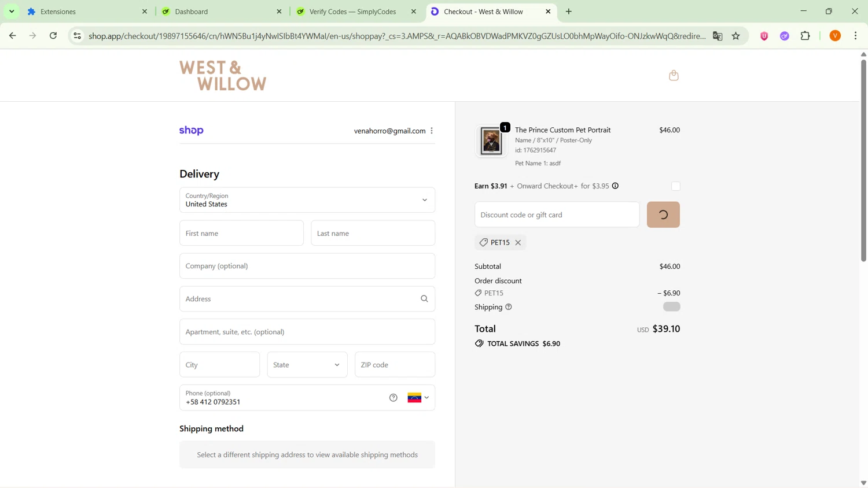Click the page vertical scrollbar
This screenshot has height=488, width=868.
863,160
